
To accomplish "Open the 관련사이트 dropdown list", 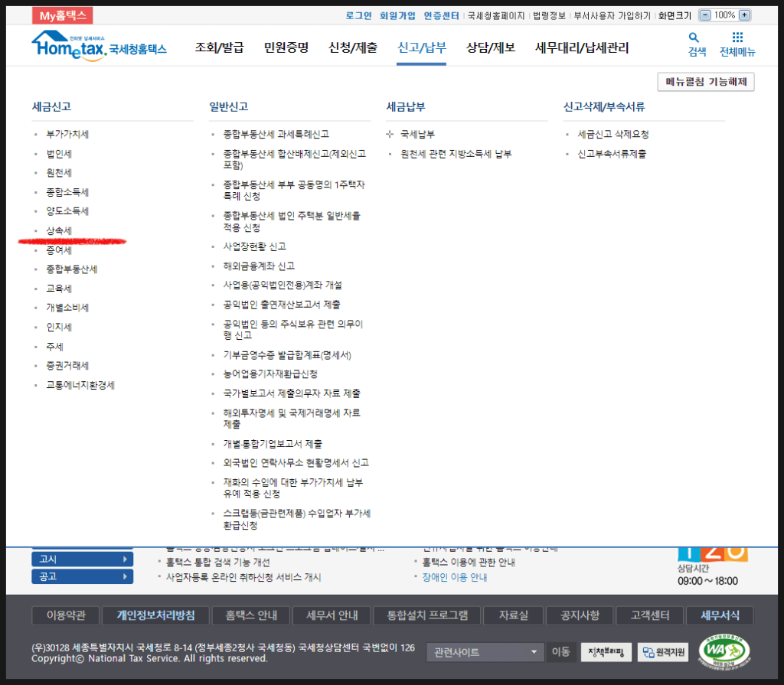I will pyautogui.click(x=485, y=652).
